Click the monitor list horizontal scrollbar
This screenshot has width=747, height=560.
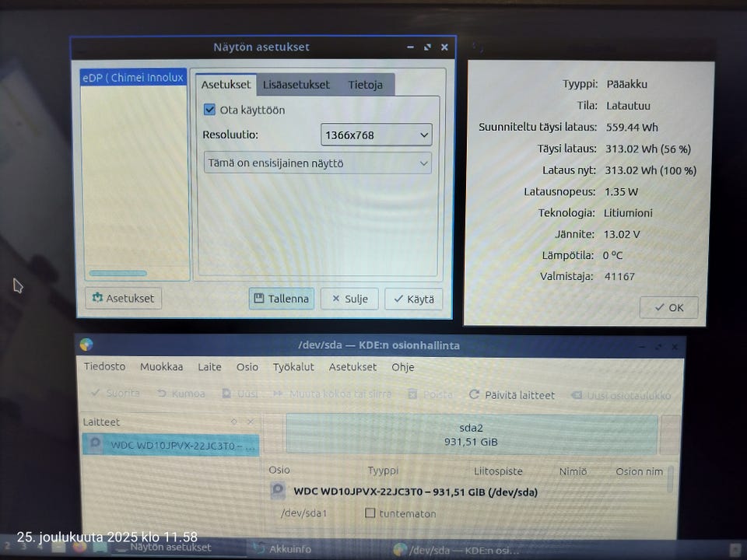pos(117,273)
